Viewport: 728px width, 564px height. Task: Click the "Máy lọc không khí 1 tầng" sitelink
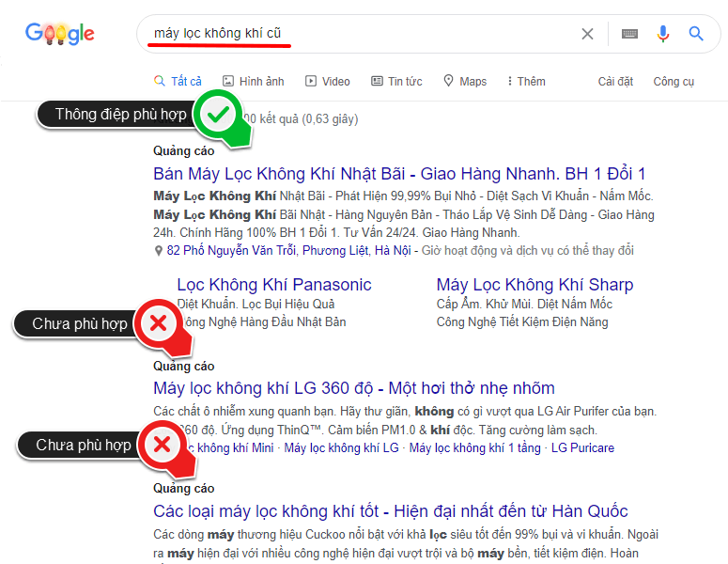pos(474,447)
